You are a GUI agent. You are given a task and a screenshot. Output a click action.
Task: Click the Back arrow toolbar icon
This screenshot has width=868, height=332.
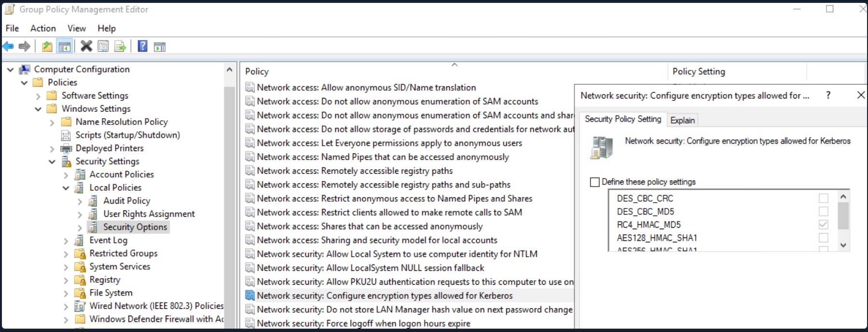(x=8, y=46)
